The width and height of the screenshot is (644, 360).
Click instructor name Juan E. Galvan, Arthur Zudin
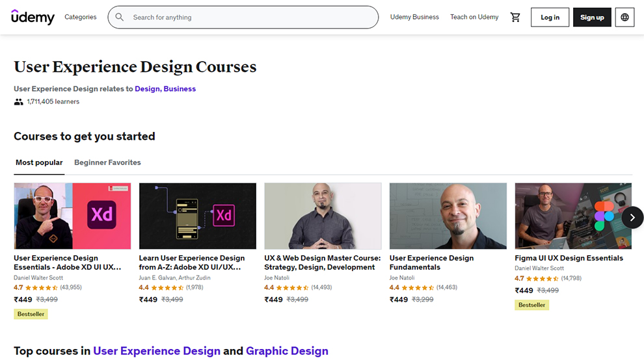point(174,278)
